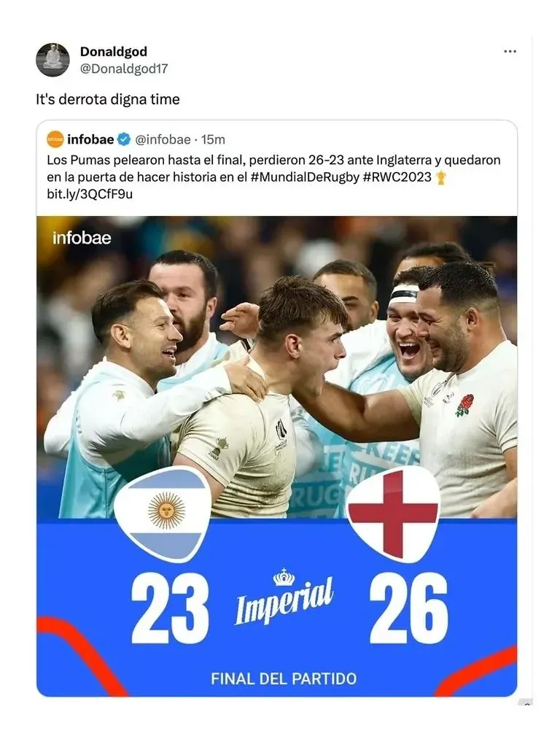Click the FINAL DEL PARTIDO banner text

coord(284,678)
